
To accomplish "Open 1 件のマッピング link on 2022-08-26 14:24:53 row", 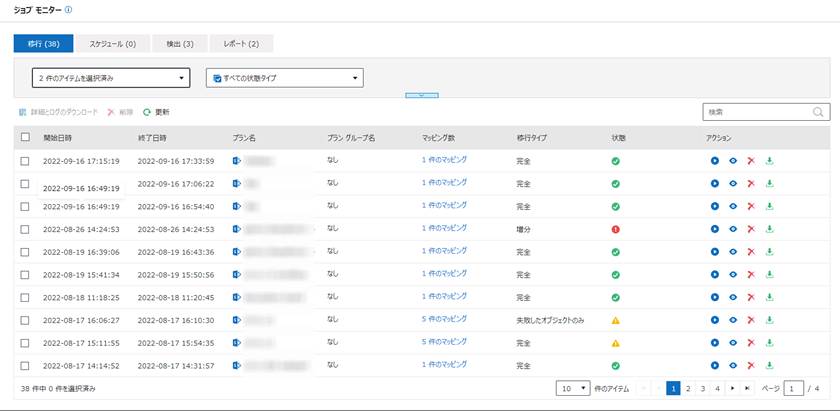I will pos(444,228).
